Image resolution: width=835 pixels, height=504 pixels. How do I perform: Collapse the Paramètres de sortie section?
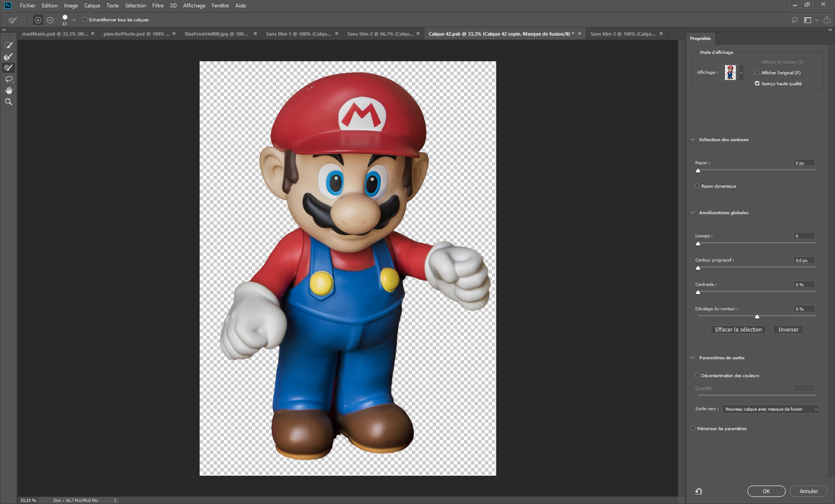pyautogui.click(x=693, y=358)
